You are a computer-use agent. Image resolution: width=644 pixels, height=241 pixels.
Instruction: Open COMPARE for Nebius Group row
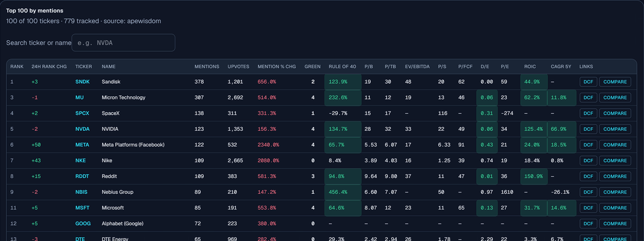click(615, 192)
